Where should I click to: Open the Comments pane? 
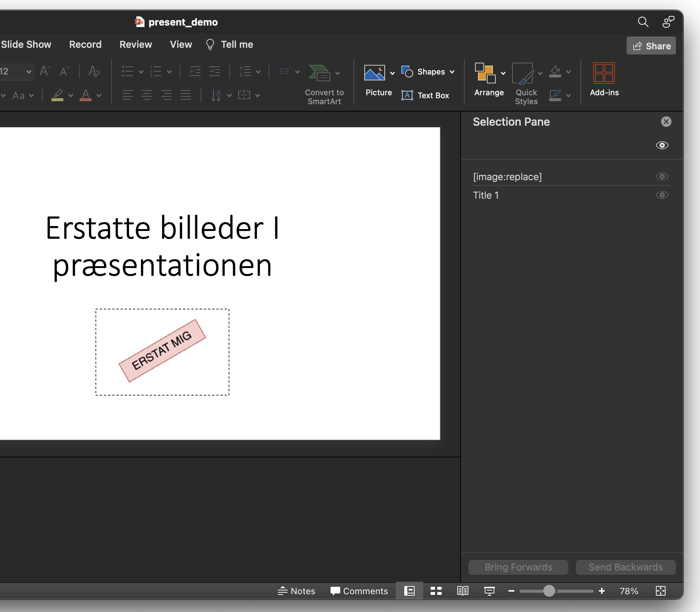pos(359,591)
